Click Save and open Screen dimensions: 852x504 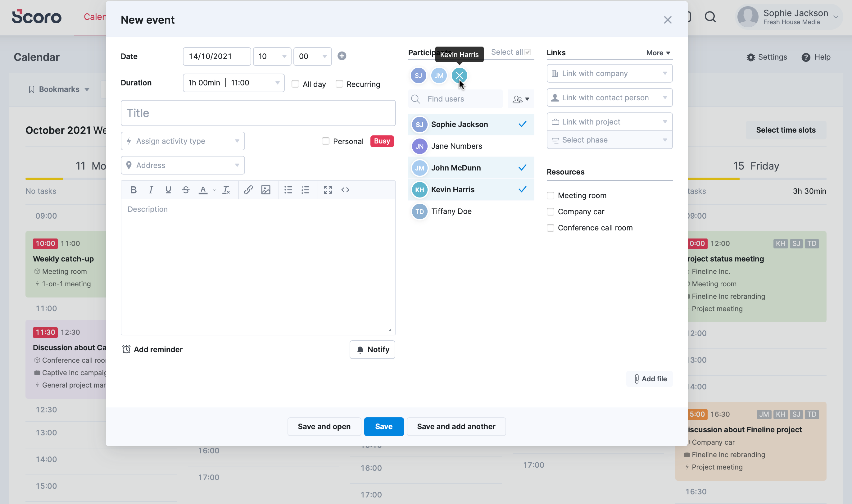324,427
